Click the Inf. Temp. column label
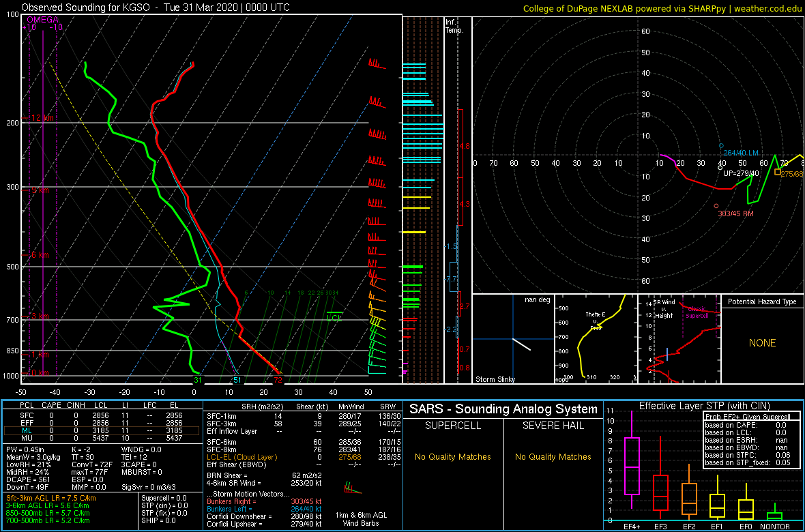805x532 pixels. pos(455,26)
